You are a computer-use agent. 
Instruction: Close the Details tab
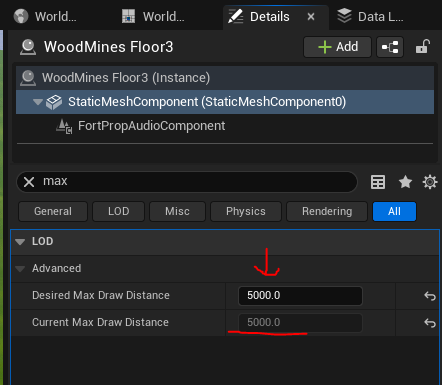[x=311, y=16]
